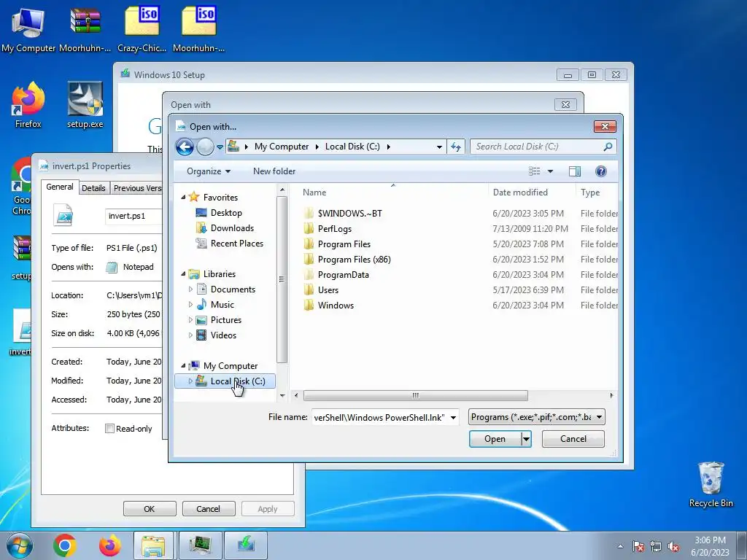Expand the Documents library node

click(x=190, y=289)
